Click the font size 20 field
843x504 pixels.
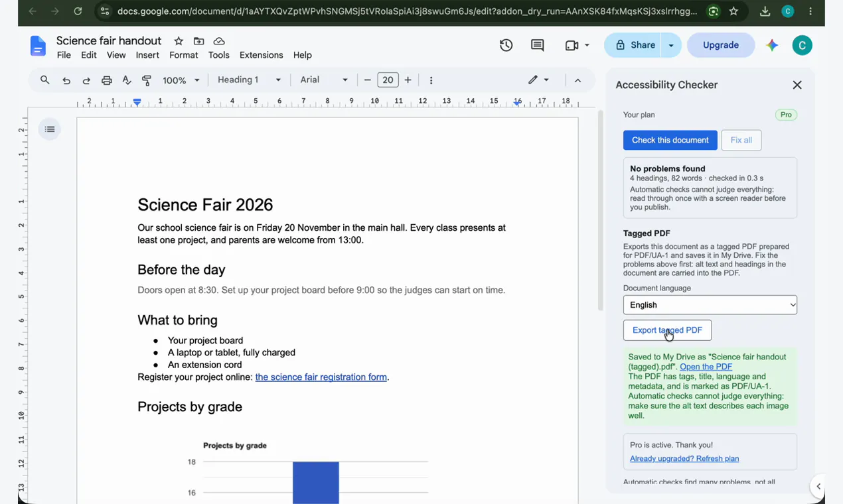click(x=388, y=80)
